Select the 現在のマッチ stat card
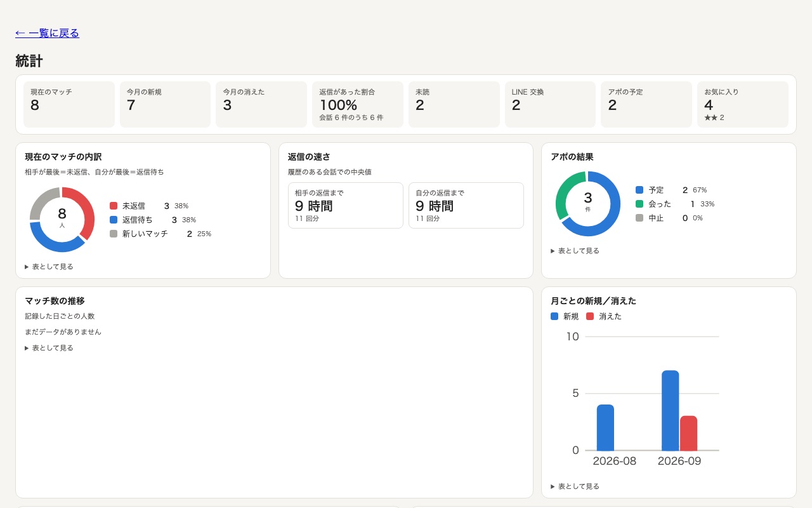The width and height of the screenshot is (812, 508). pos(69,104)
